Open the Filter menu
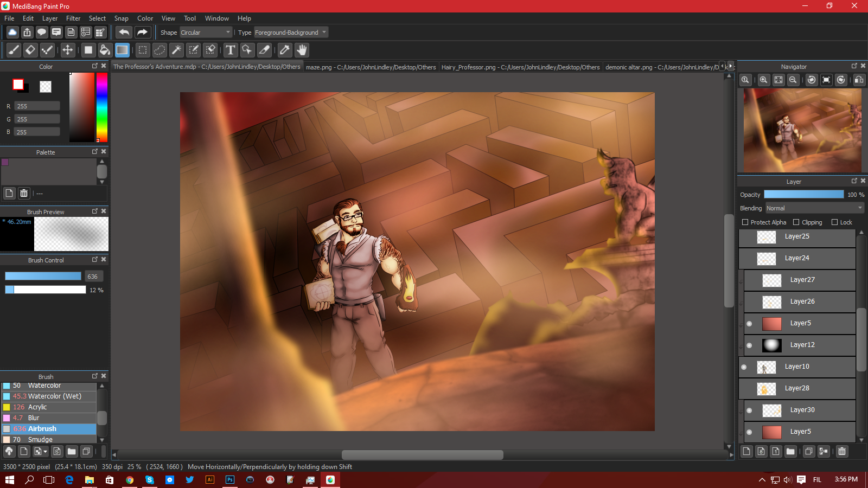Viewport: 868px width, 488px height. click(73, 18)
